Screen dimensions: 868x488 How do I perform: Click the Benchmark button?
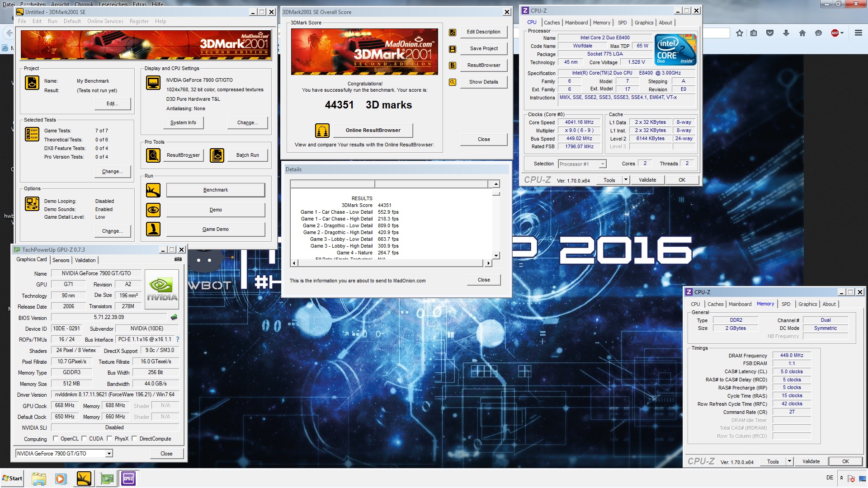point(216,190)
